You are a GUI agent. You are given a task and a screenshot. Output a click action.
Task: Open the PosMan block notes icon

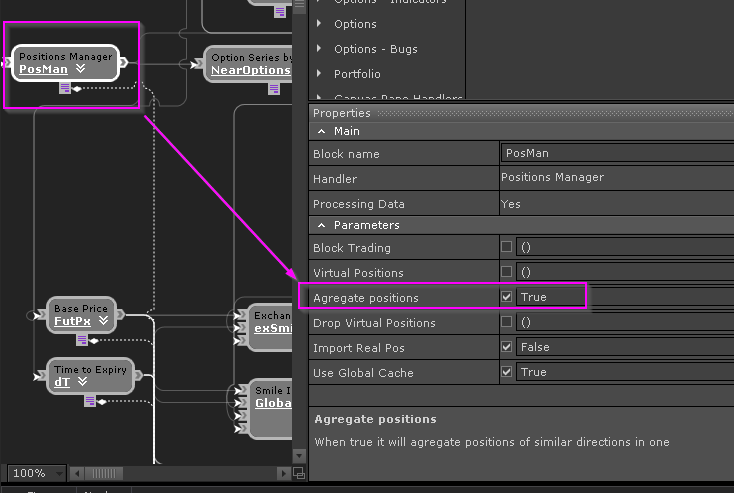click(65, 88)
